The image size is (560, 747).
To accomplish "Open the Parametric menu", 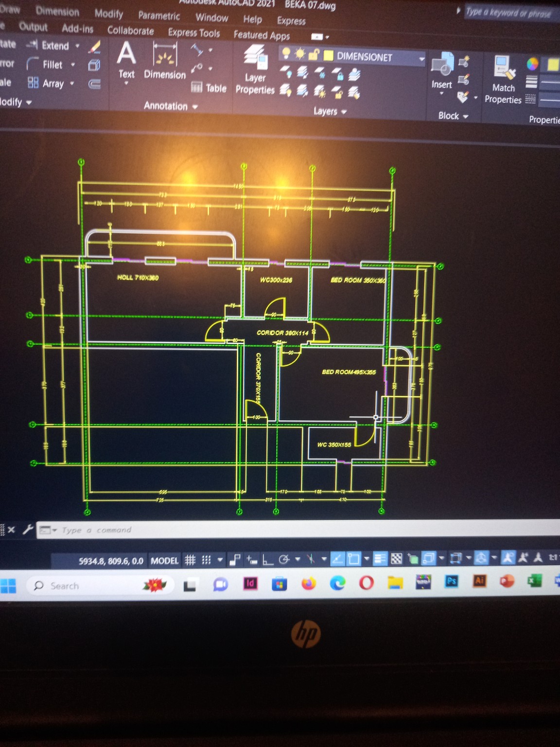I will tap(158, 16).
